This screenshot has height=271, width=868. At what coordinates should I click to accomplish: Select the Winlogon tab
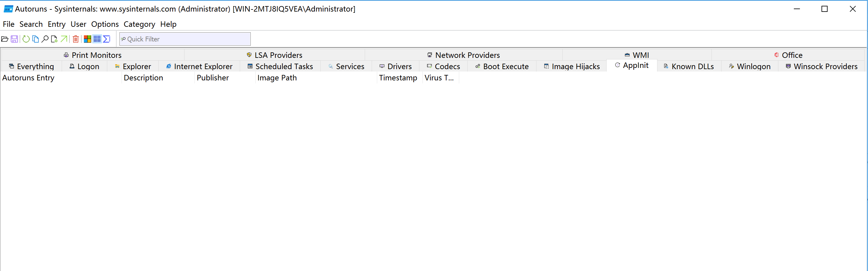click(750, 66)
